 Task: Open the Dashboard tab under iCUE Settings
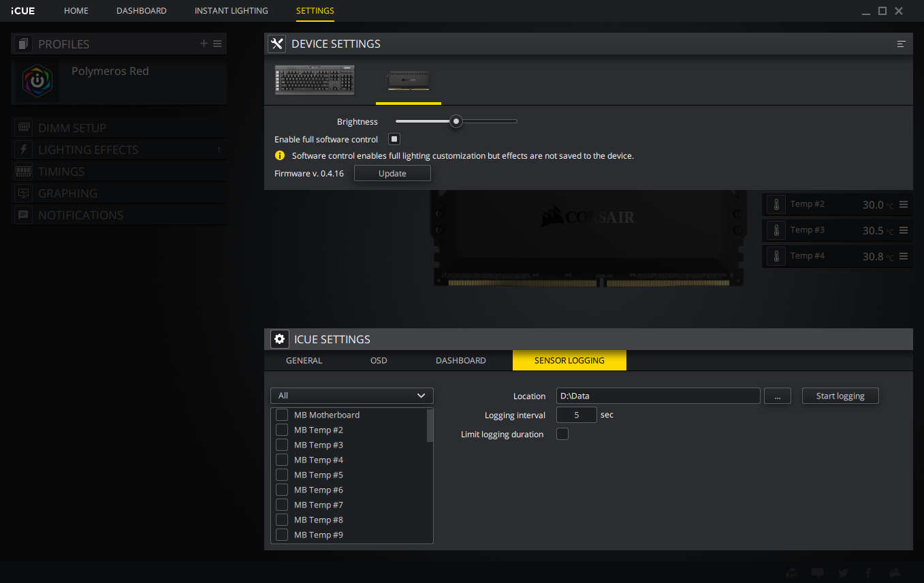[461, 360]
